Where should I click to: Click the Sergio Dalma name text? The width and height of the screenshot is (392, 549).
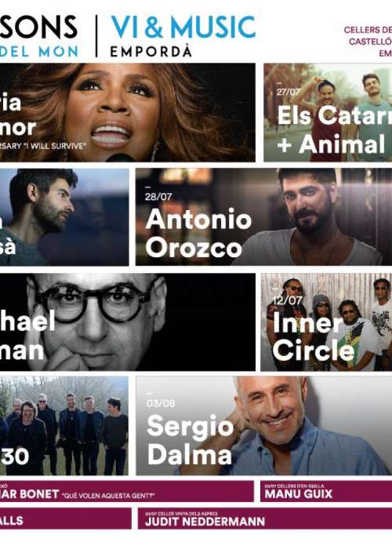coord(191,440)
